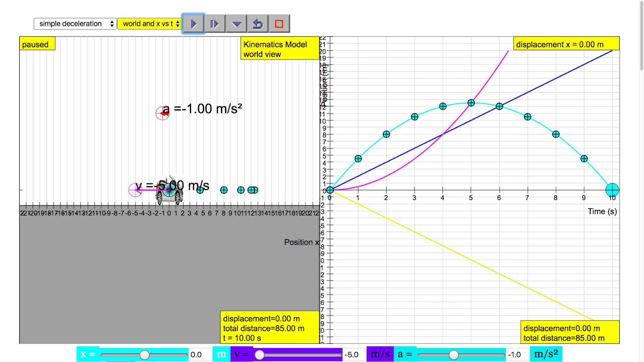Click the 'm/s' velocity unit label

pyautogui.click(x=380, y=354)
